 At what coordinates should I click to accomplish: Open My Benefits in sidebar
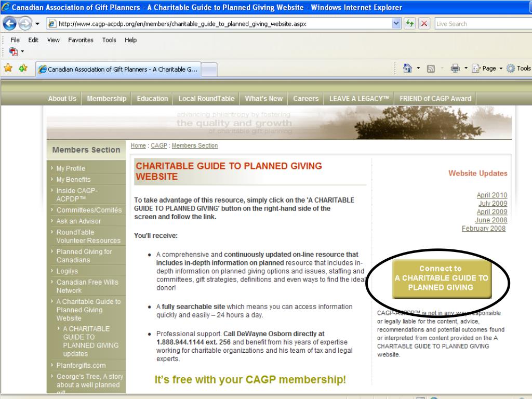(73, 179)
